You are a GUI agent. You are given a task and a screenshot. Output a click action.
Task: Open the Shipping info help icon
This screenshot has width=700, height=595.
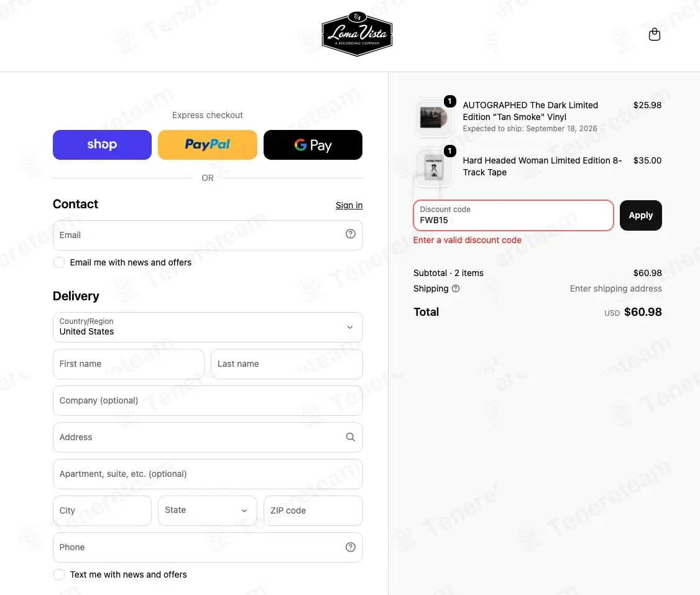[455, 289]
